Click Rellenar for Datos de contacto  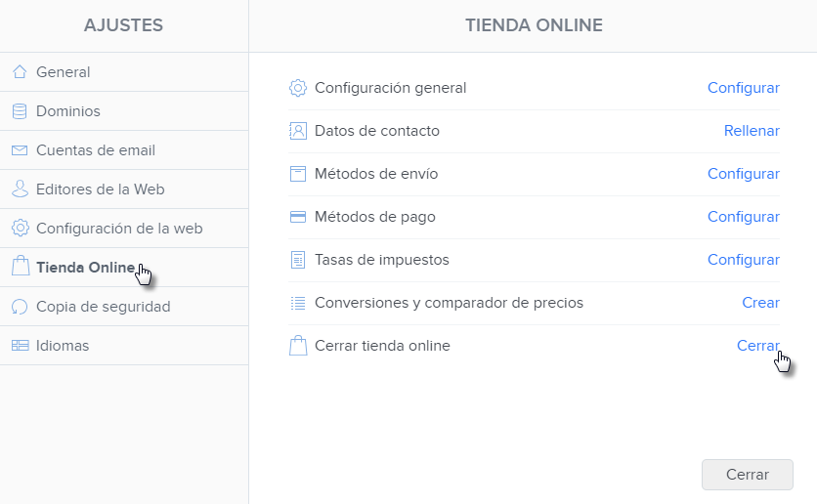click(x=752, y=131)
